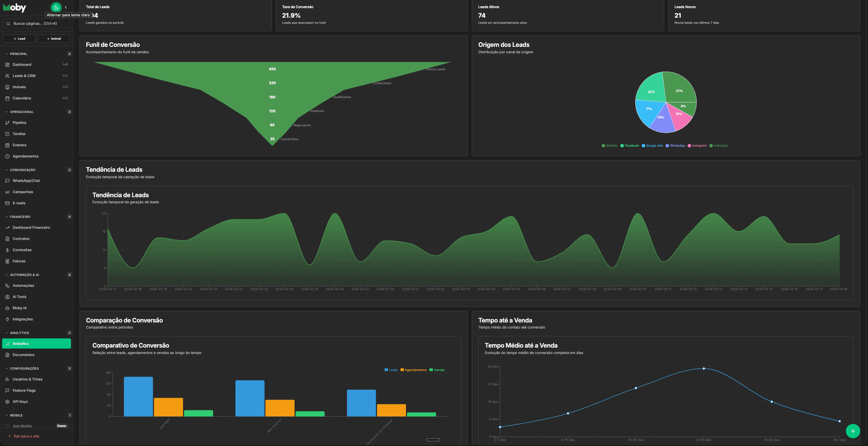868x446 pixels.
Task: Open WhatsApp/Chat from the sidebar
Action: point(26,181)
